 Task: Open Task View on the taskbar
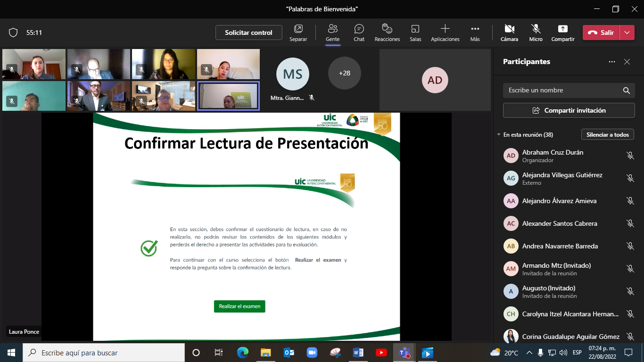click(219, 353)
